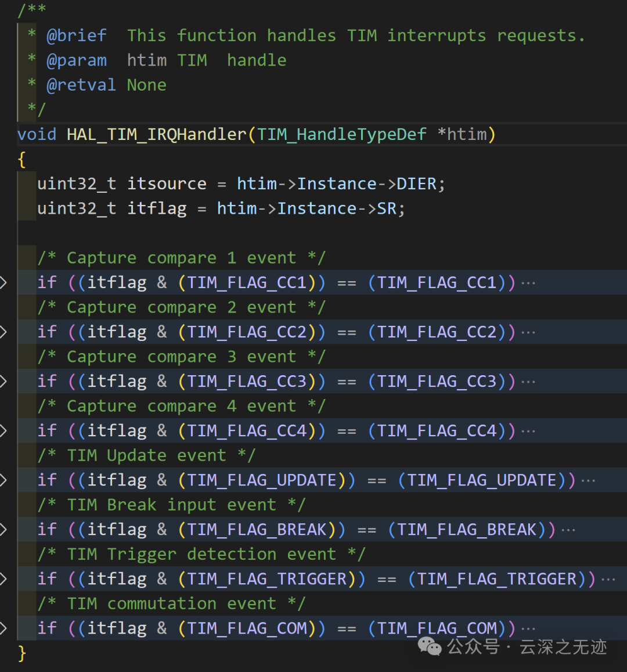Click the 'Capture compare 3 event' comment
627x672 pixels.
coord(182,357)
